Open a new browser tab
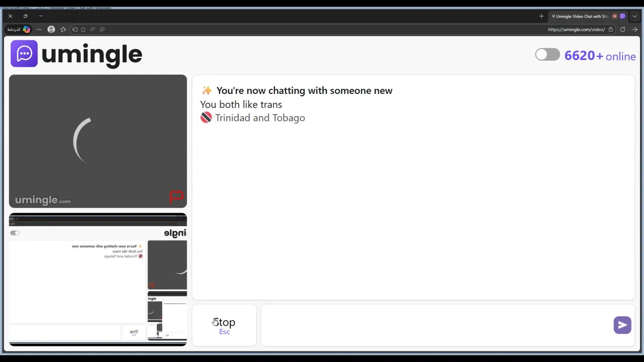This screenshot has width=644, height=362. (541, 16)
